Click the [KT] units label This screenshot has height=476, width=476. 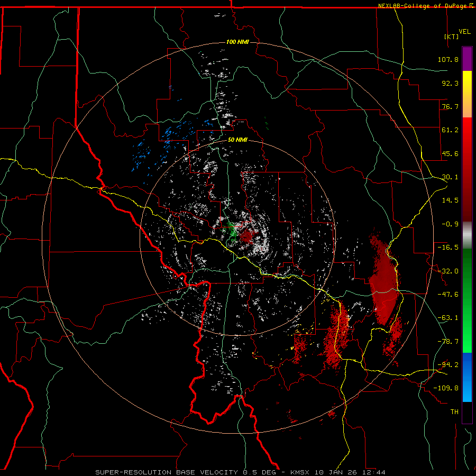452,36
